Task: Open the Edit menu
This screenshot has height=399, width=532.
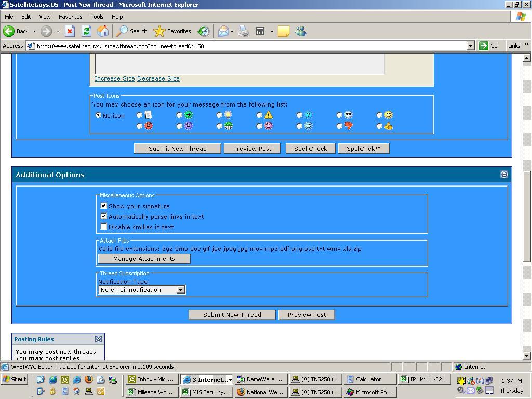Action: (26, 17)
